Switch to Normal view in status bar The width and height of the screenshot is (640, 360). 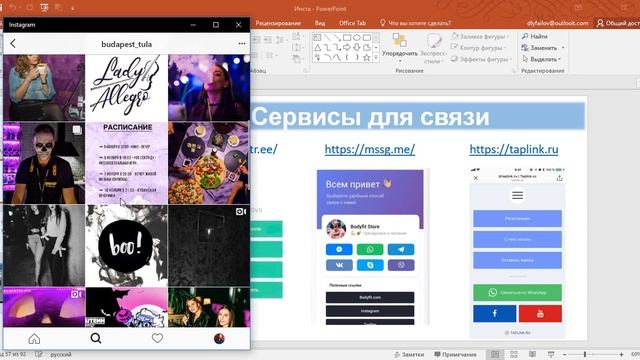pos(495,354)
